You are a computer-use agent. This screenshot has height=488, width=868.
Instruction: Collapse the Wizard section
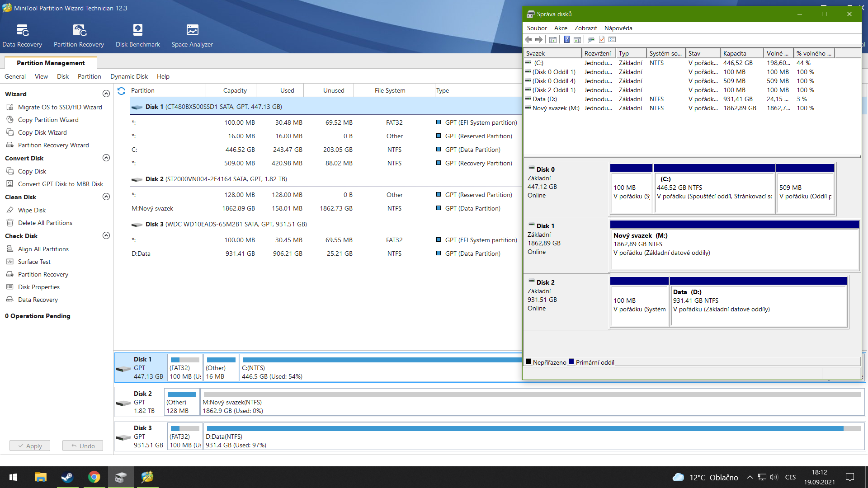click(106, 94)
